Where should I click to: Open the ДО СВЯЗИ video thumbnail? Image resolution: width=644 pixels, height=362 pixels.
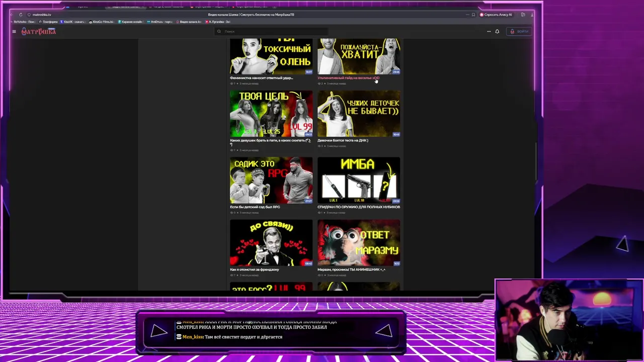click(x=271, y=242)
